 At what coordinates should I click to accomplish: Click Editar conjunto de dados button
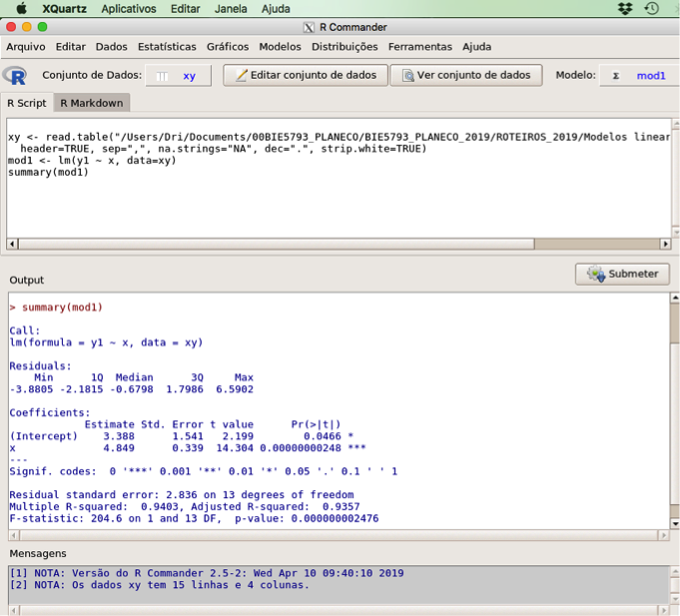(x=305, y=75)
